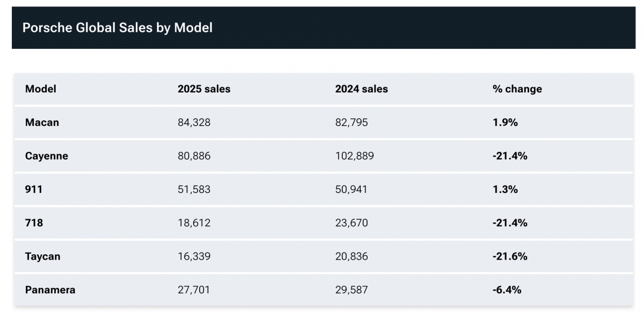Click the 718's 2024 sales value 23,670
The height and width of the screenshot is (323, 644).
click(352, 223)
